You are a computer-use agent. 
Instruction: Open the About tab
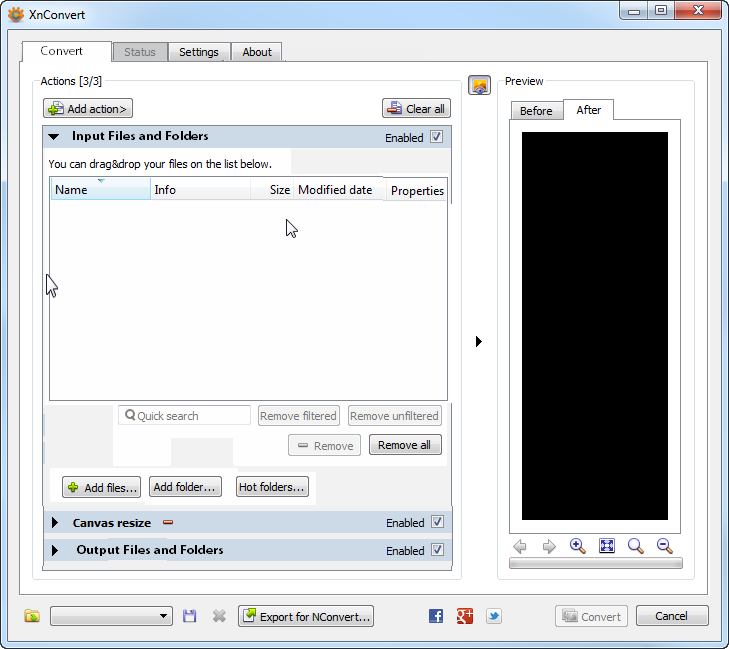coord(257,52)
